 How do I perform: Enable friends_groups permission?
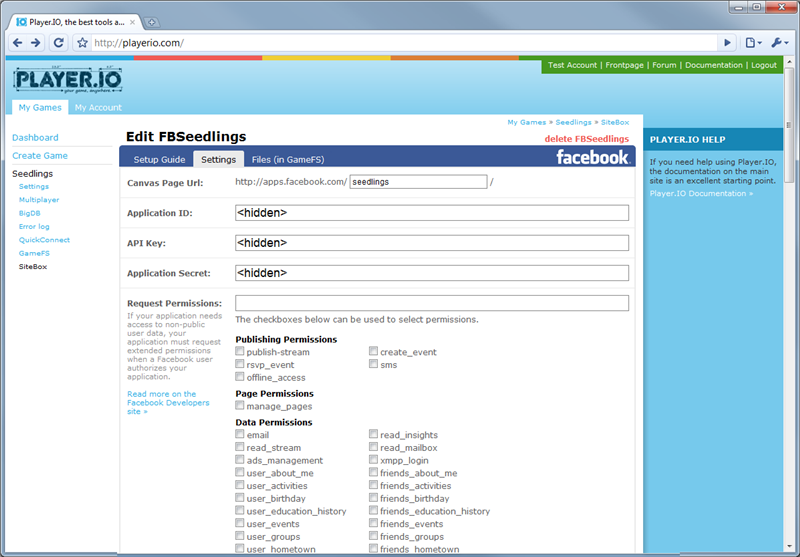click(x=373, y=536)
